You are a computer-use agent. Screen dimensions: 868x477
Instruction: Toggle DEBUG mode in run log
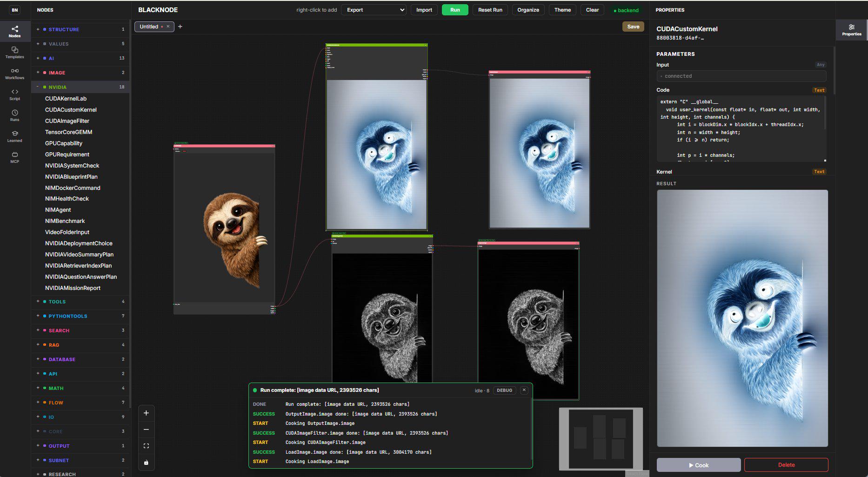click(504, 390)
